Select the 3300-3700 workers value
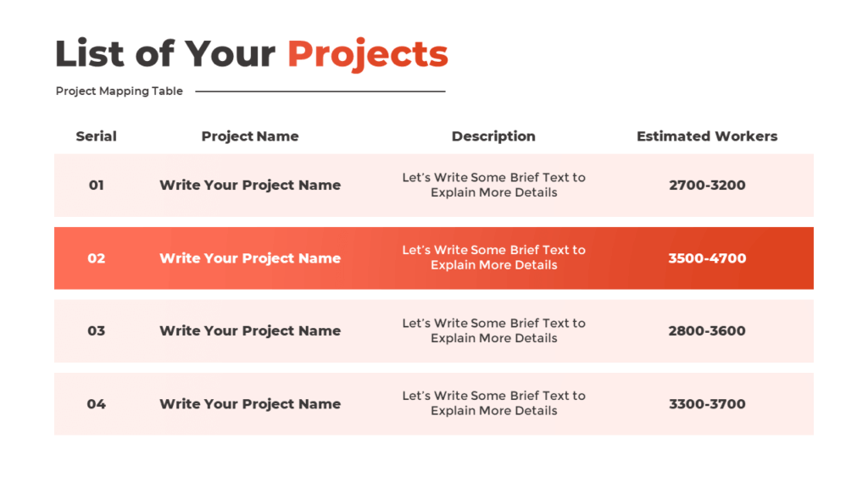 click(707, 404)
